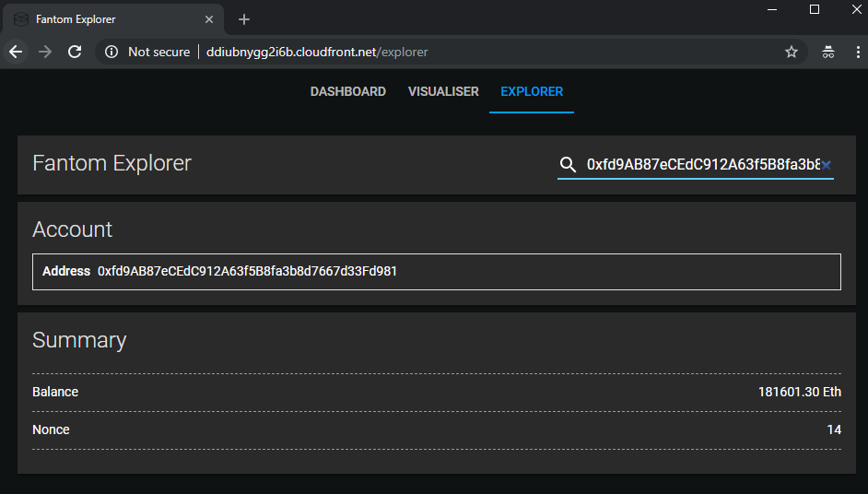Click the Balance label
The width and height of the screenshot is (868, 494).
tap(55, 392)
